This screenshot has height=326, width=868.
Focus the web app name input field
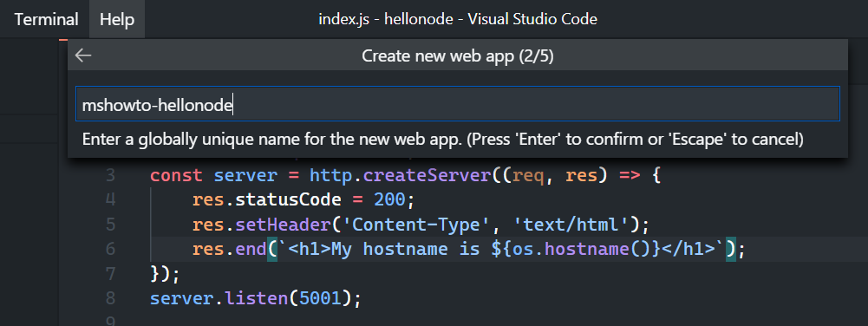click(x=458, y=103)
